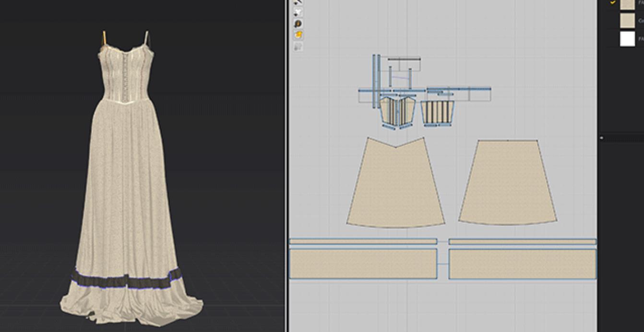
Task: Select the large right ruffle rectangle pattern
Action: point(522,264)
